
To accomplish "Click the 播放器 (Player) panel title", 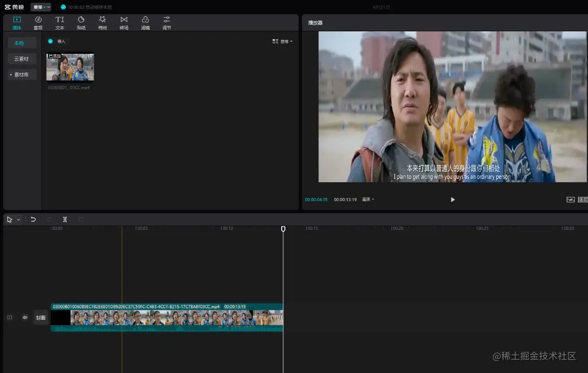I will [315, 23].
